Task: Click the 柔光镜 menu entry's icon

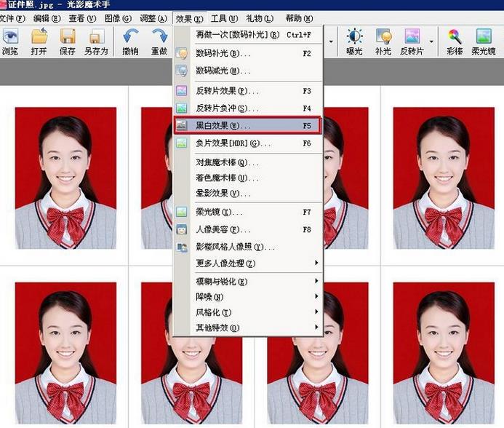Action: point(182,212)
